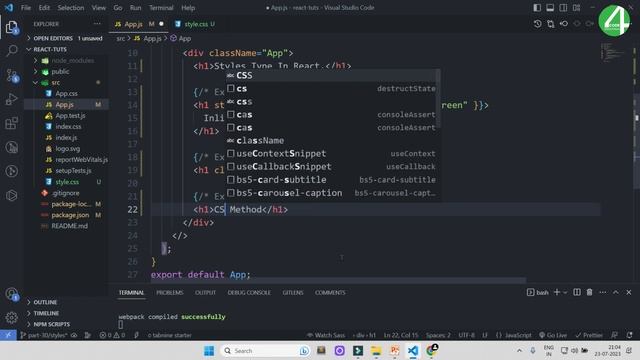640x360 pixels.
Task: Open Chrome from the taskbar
Action: coord(431,350)
